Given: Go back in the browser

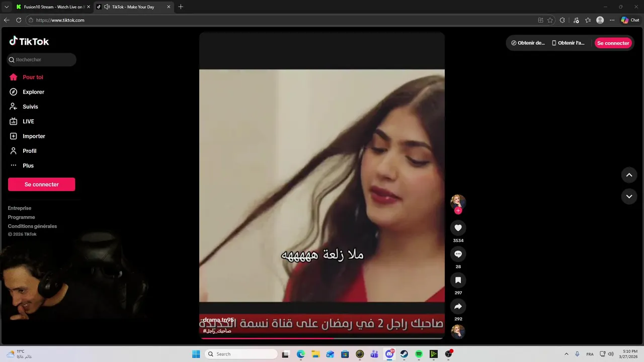Looking at the screenshot, I should pos(7,20).
